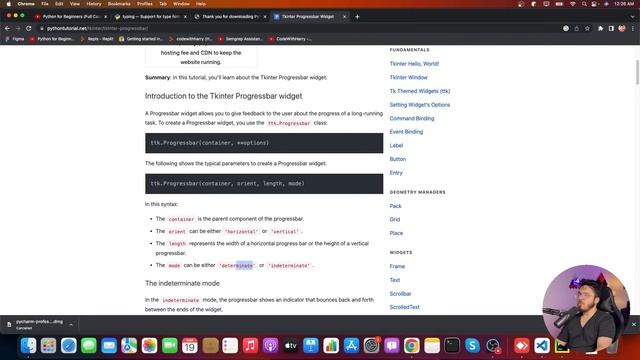Toggle Chrome side panel icon

click(611, 29)
